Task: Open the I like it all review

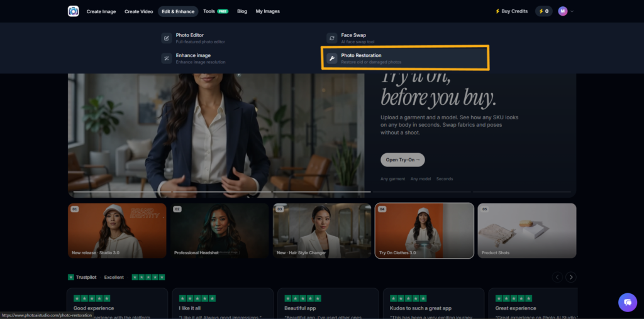Action: [223, 303]
